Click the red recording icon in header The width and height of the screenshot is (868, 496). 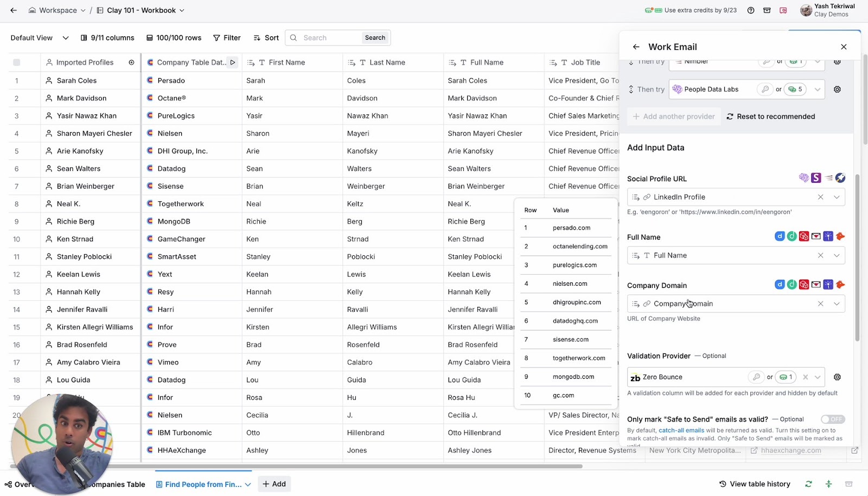click(x=783, y=10)
